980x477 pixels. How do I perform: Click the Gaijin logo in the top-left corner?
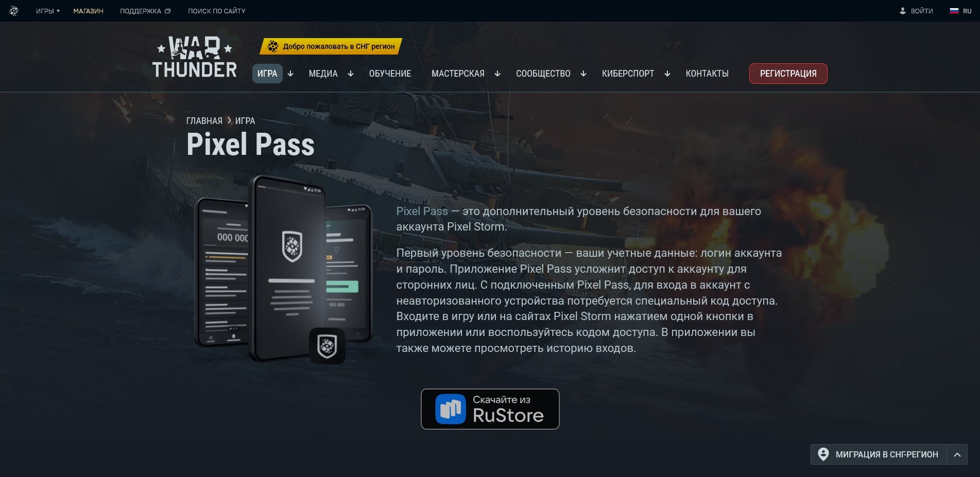point(13,10)
